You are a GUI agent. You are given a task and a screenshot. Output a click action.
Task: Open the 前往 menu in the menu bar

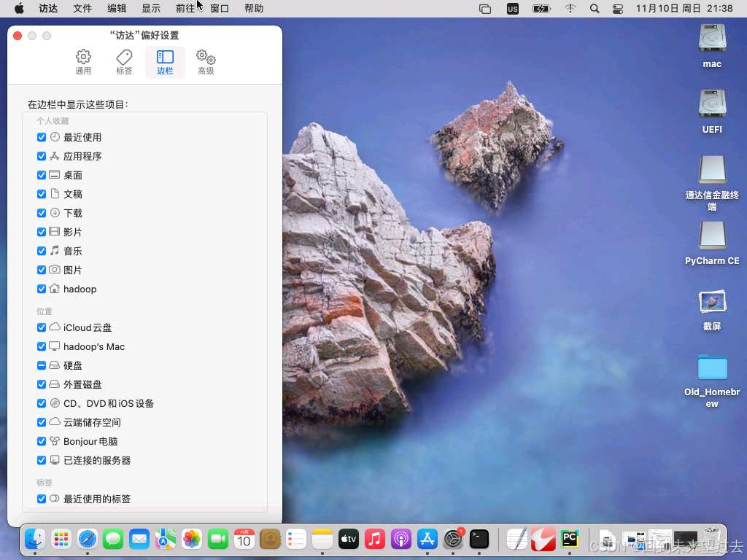(185, 9)
